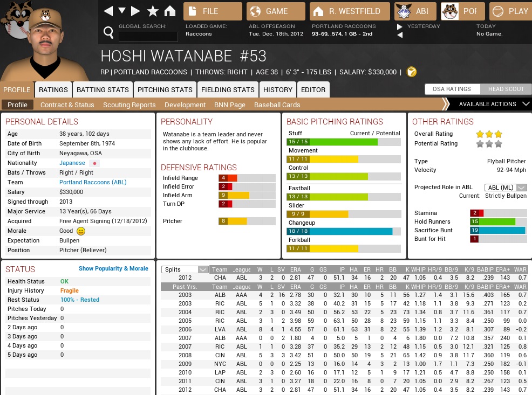Image resolution: width=532 pixels, height=395 pixels.
Task: Go to the home screen icon
Action: click(170, 11)
